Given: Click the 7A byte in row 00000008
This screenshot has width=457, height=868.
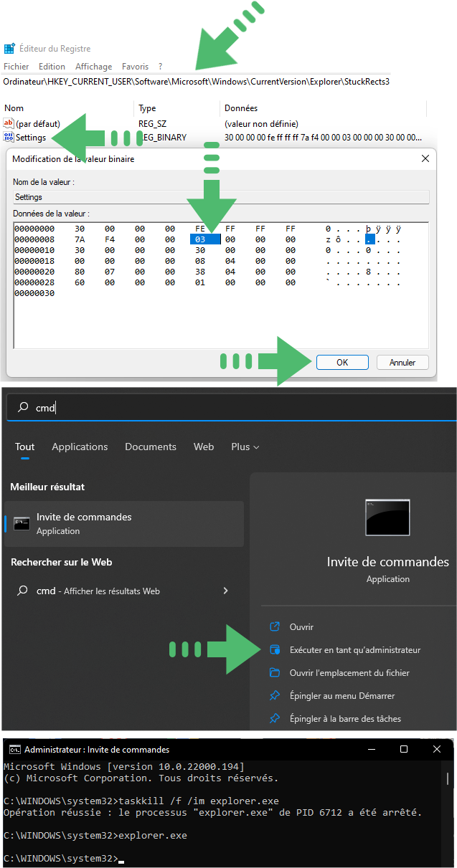Looking at the screenshot, I should (80, 239).
